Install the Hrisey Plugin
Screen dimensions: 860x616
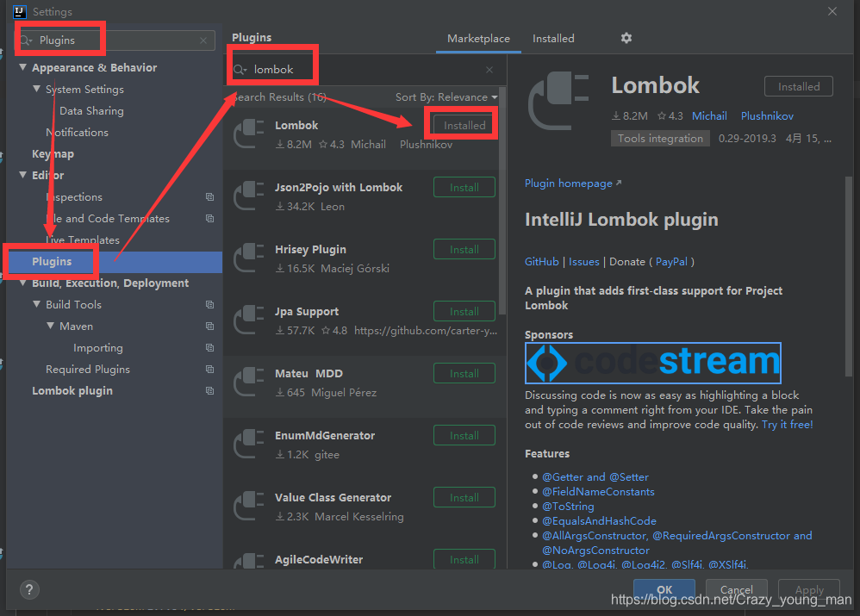(x=464, y=250)
